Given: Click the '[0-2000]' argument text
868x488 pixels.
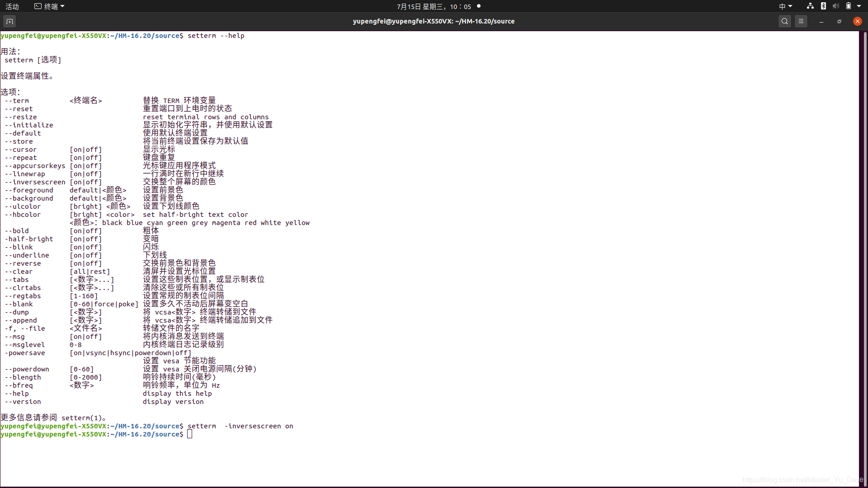Looking at the screenshot, I should 86,377.
